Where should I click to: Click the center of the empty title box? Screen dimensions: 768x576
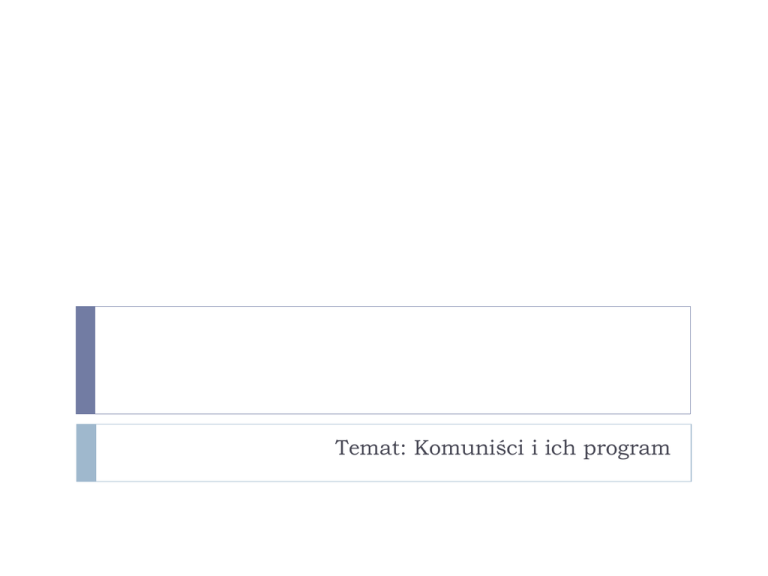[x=392, y=360]
